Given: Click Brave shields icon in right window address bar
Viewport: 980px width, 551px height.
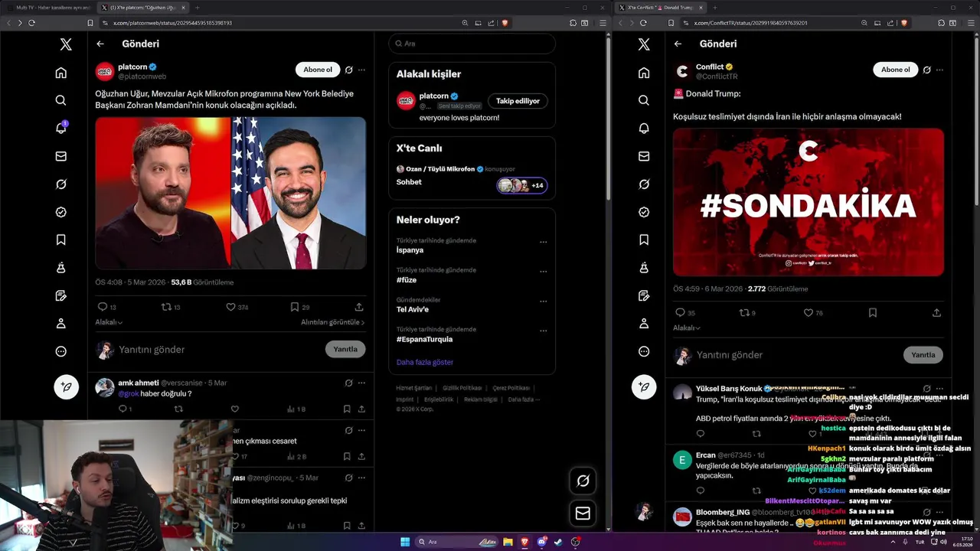Looking at the screenshot, I should pos(903,23).
